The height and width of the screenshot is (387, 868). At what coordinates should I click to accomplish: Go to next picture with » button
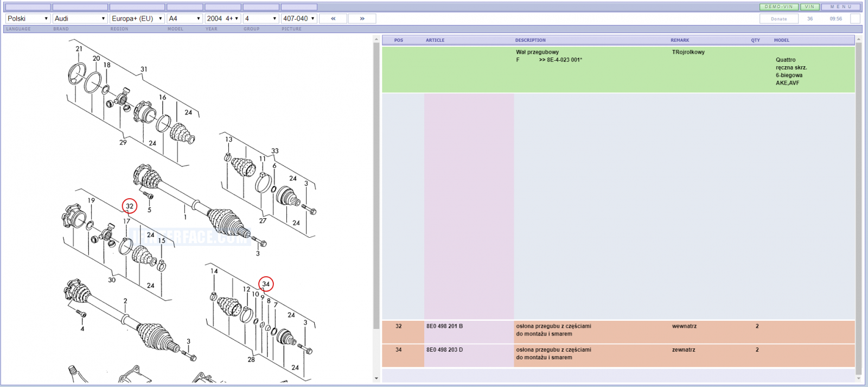[362, 18]
